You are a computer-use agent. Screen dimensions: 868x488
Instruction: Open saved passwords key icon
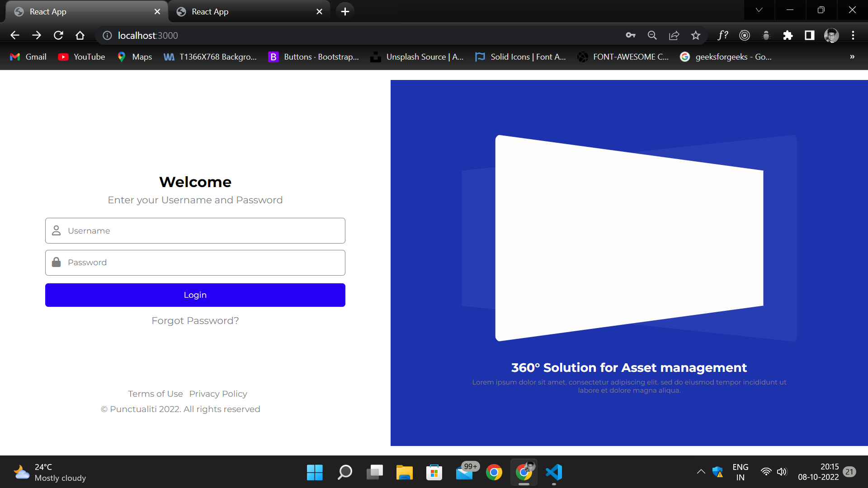631,35
